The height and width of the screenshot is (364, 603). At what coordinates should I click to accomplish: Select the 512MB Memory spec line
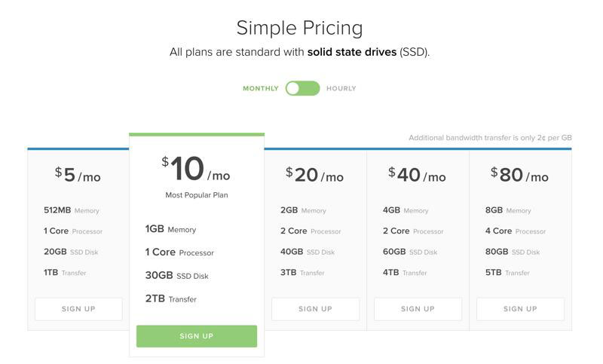tap(72, 210)
